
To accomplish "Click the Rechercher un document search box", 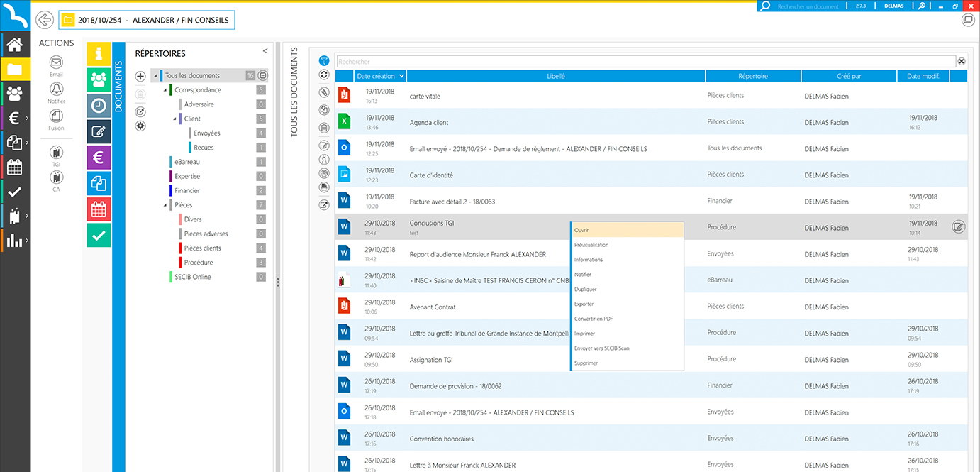I will click(x=807, y=6).
